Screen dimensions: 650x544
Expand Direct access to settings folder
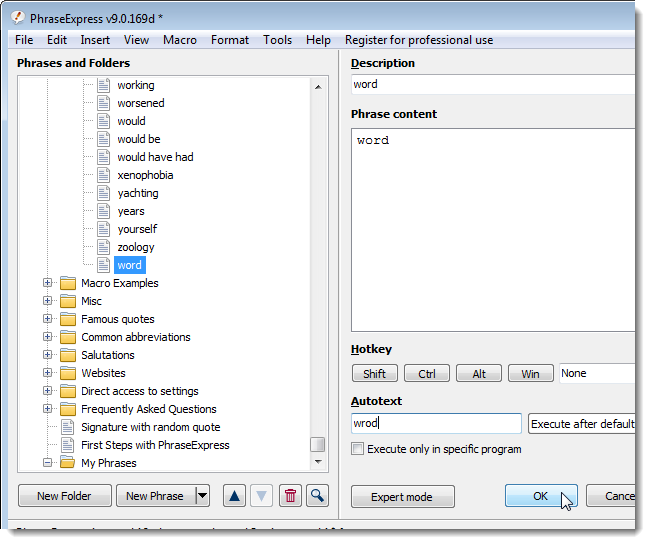pos(47,391)
